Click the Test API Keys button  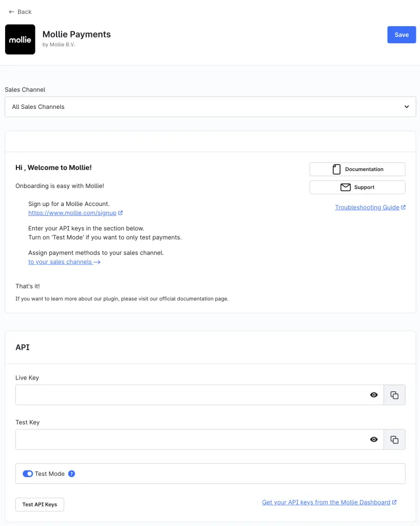[40, 504]
